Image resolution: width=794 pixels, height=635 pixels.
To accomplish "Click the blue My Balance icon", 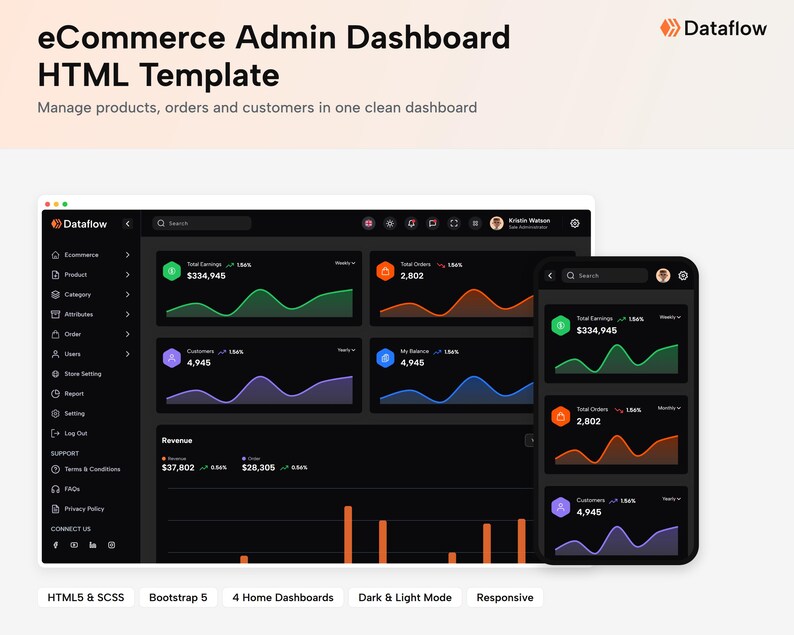I will click(385, 358).
